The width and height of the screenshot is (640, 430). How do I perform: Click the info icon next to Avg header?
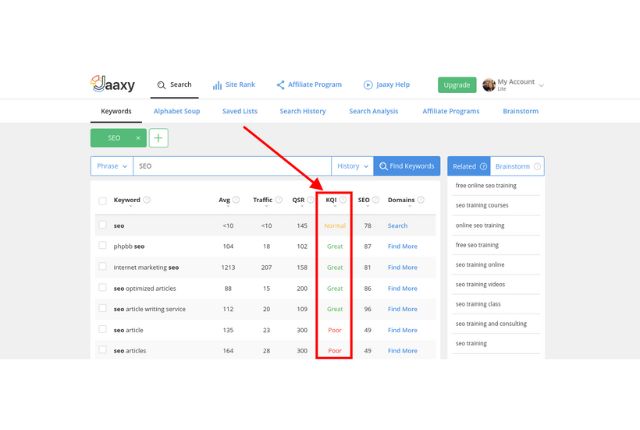point(236,200)
